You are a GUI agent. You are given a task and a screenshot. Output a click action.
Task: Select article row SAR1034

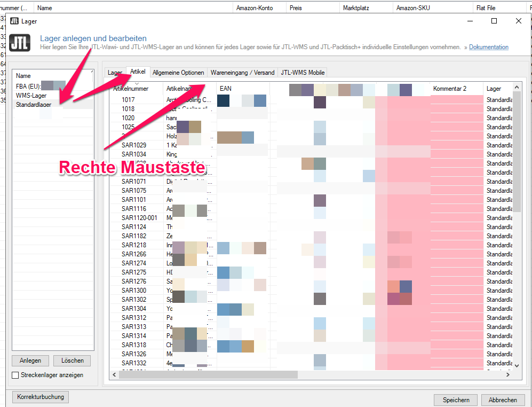(x=311, y=154)
